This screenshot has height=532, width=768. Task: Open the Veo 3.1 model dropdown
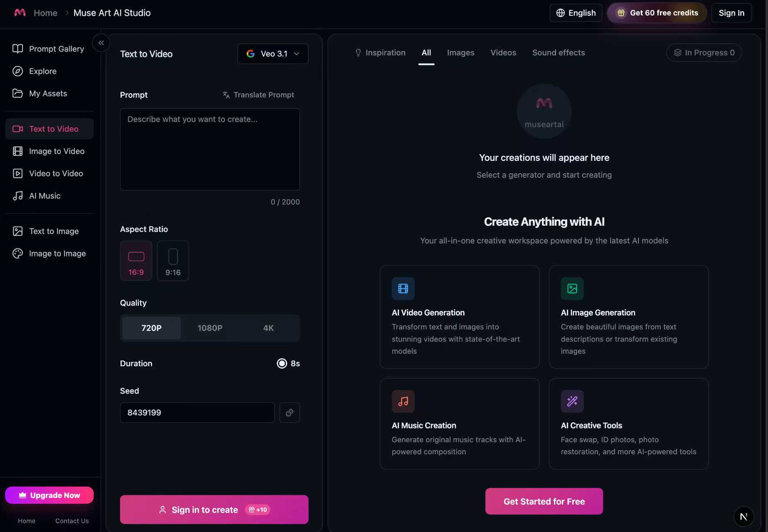pos(273,54)
